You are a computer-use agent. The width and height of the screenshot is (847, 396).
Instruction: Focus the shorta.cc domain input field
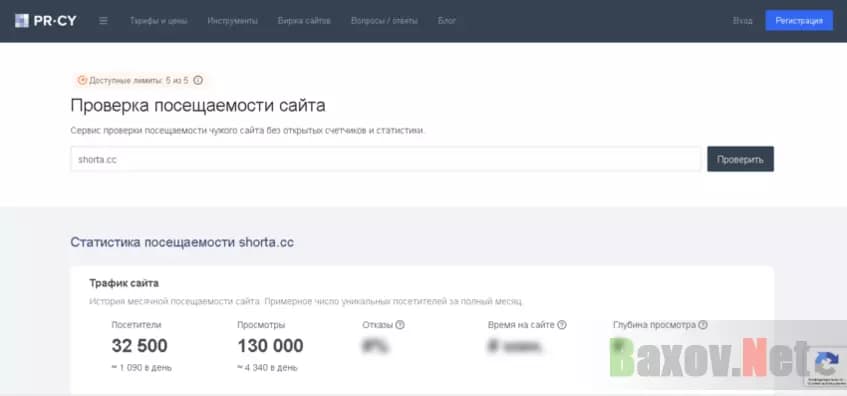click(386, 159)
